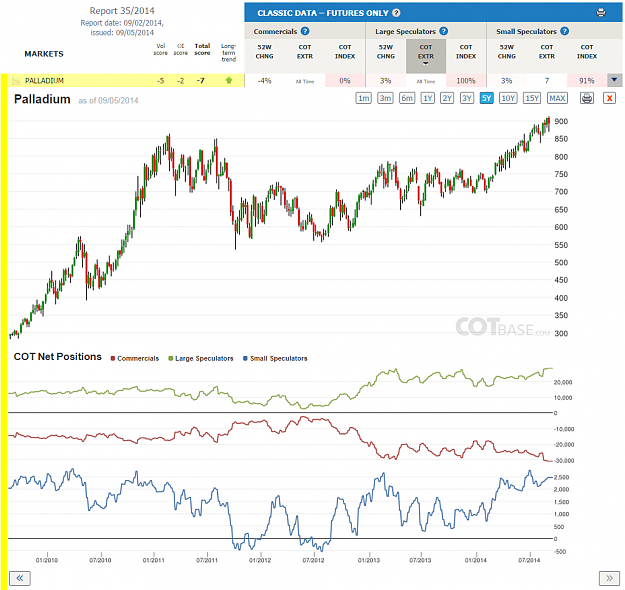Close the Palladium chart panel
The image size is (625, 590).
[609, 98]
